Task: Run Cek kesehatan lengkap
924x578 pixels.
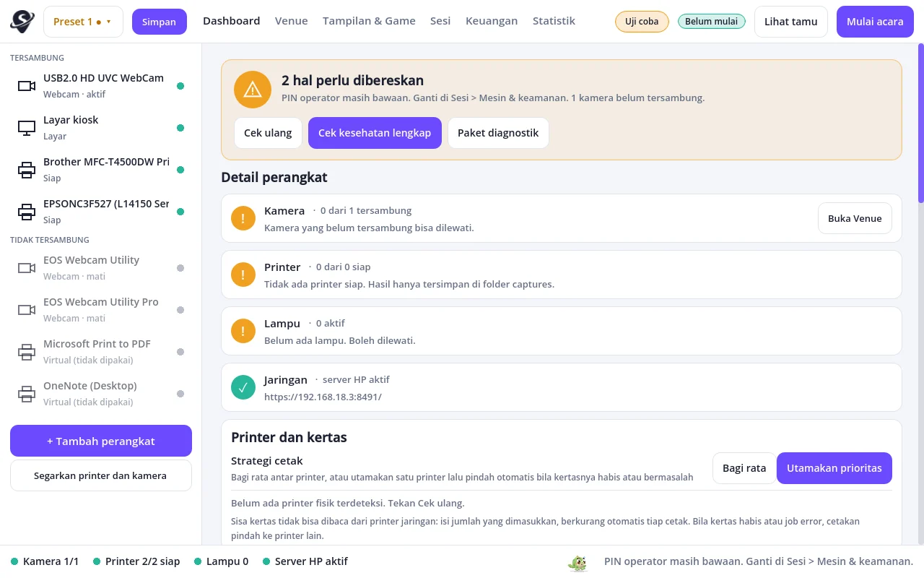Action: [375, 133]
